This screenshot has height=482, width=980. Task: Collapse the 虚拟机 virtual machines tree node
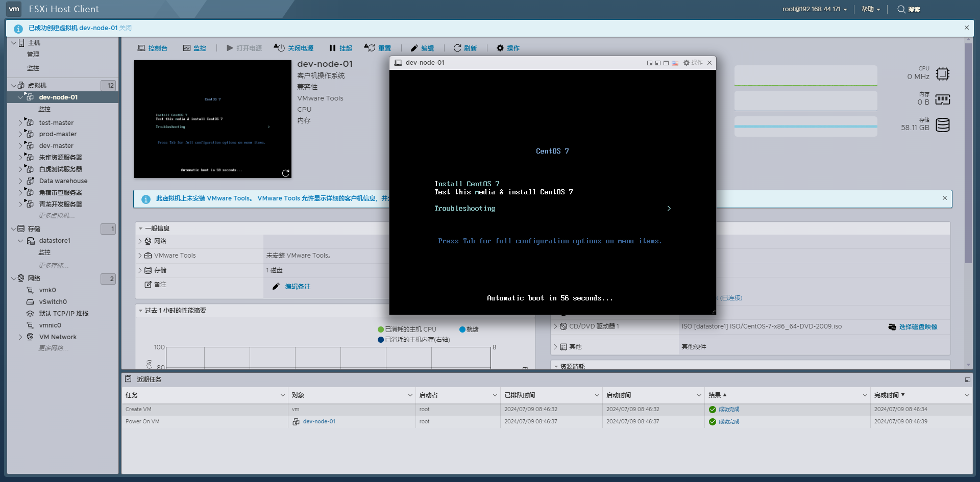(13, 86)
